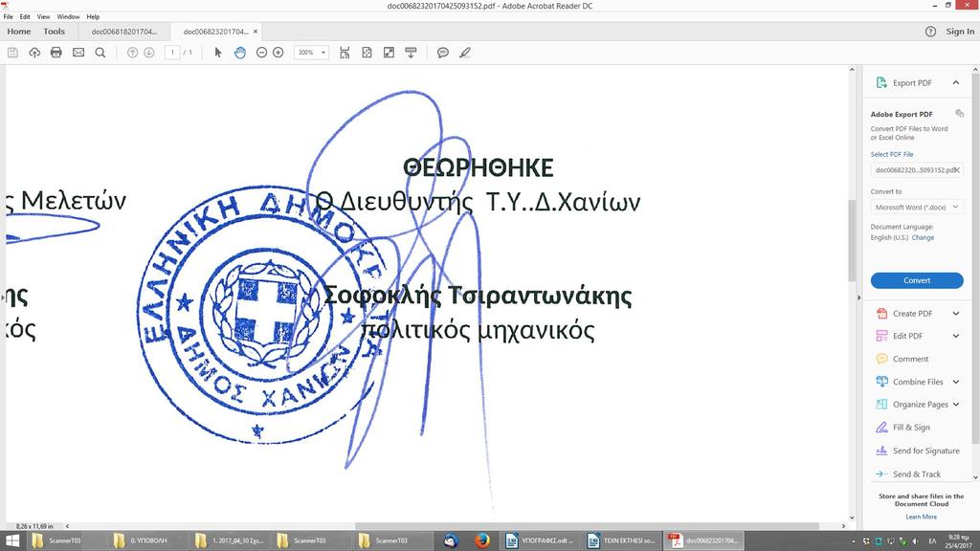Click the copy icon beside Adobe Export PDF
The width and height of the screenshot is (980, 551).
(x=959, y=114)
